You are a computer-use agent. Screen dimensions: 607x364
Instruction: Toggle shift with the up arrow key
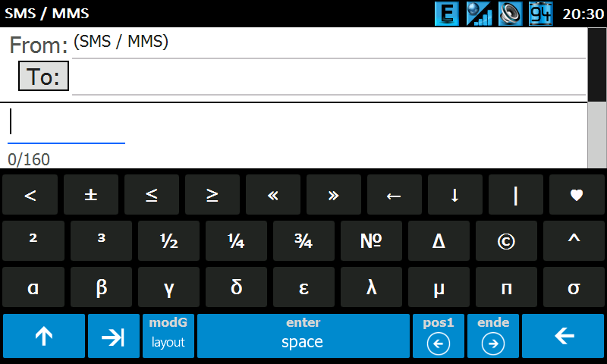click(x=44, y=336)
